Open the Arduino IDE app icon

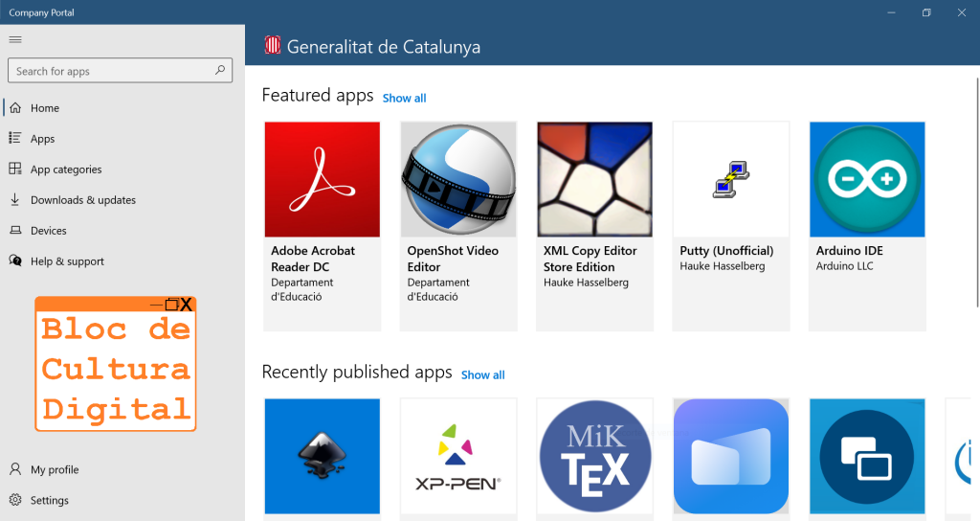click(x=867, y=180)
